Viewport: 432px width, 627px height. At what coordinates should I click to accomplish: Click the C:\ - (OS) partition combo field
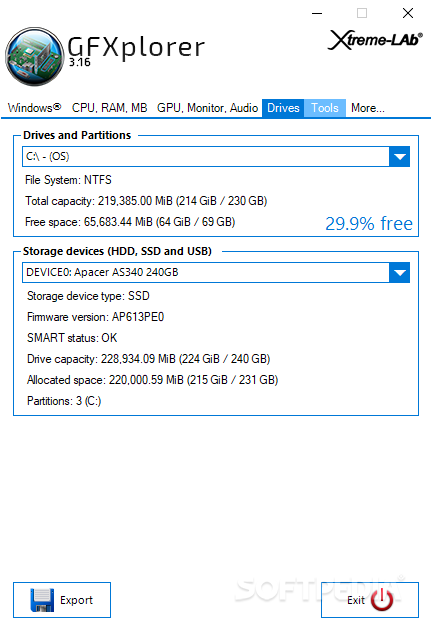216,156
